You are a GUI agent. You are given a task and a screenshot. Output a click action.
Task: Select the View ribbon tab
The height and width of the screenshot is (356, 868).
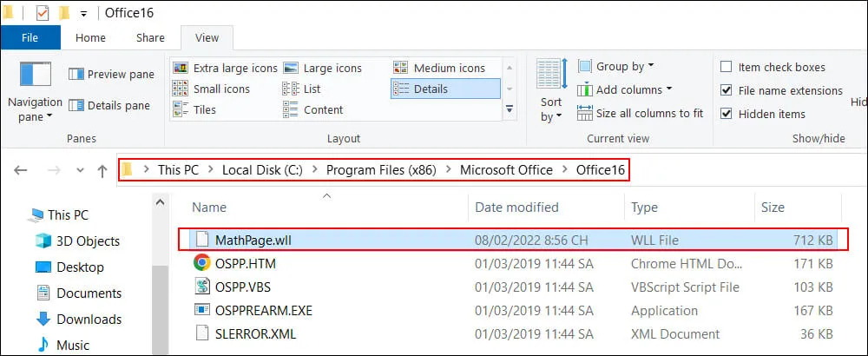pos(207,37)
